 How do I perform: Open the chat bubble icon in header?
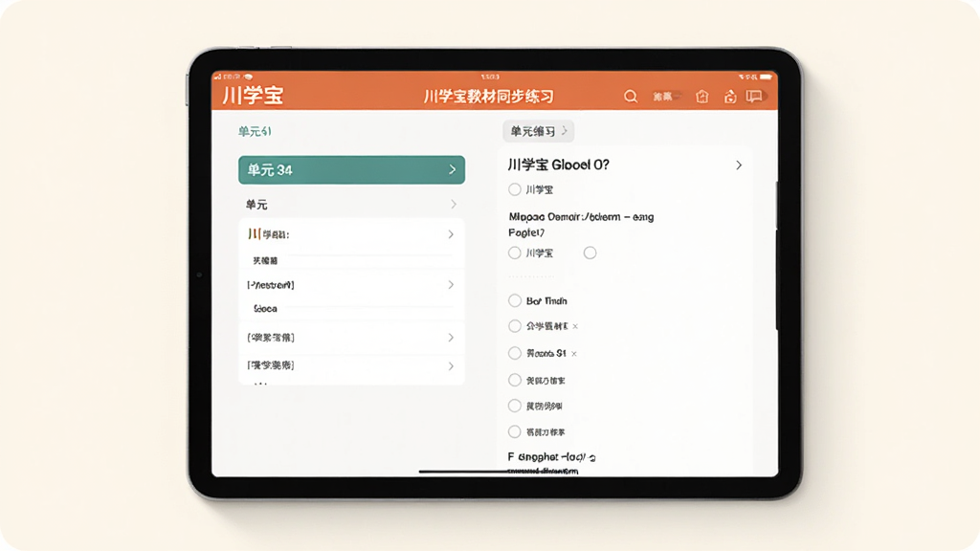tap(754, 97)
